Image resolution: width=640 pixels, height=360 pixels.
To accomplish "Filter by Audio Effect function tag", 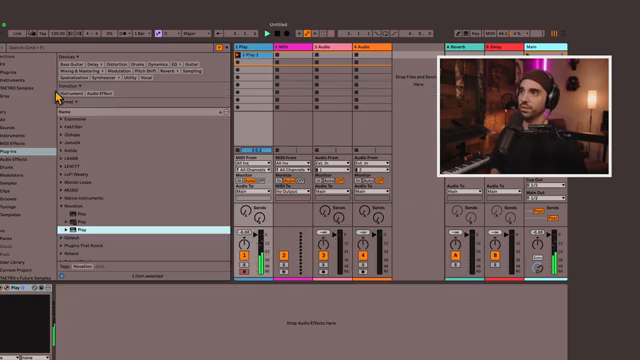I will 99,93.
